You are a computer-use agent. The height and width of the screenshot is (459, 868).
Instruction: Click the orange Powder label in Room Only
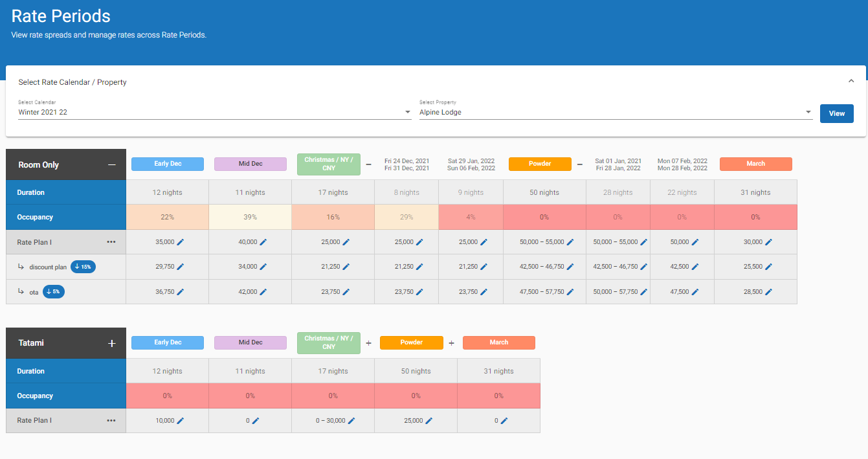(x=540, y=164)
